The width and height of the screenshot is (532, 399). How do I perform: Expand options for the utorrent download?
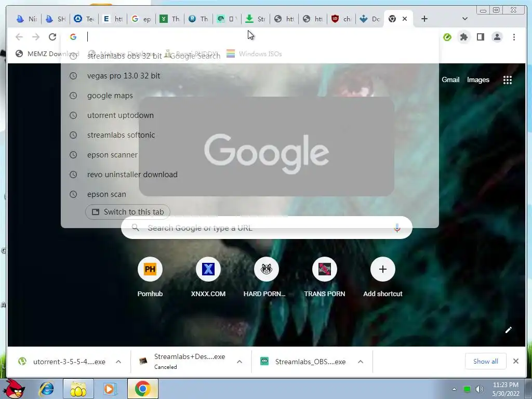click(x=118, y=362)
